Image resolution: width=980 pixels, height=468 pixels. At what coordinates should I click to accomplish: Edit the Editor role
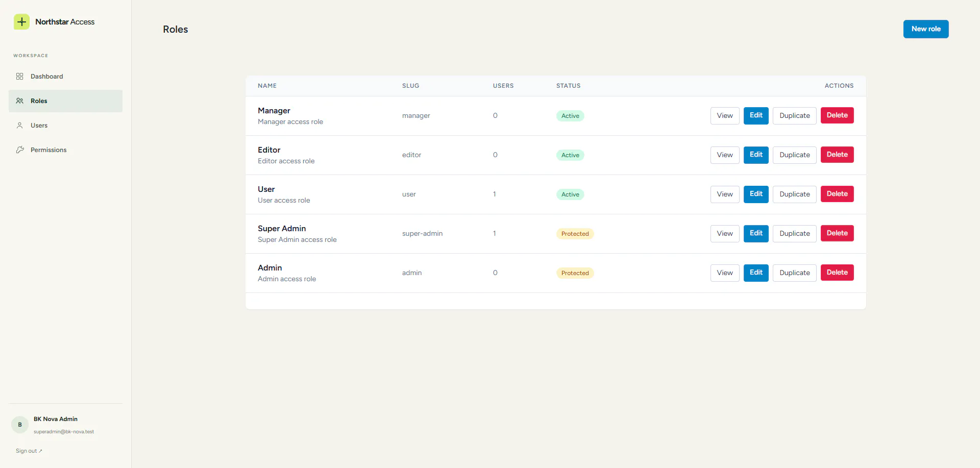[756, 155]
